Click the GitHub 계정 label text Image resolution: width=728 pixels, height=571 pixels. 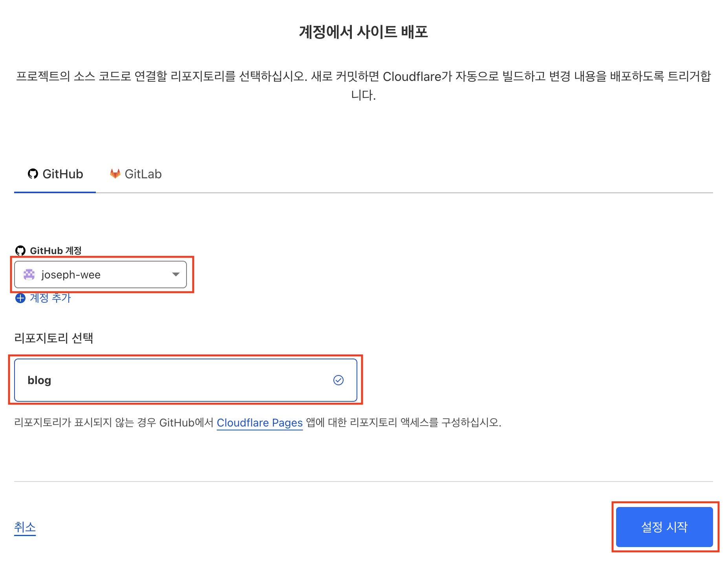[x=56, y=251]
